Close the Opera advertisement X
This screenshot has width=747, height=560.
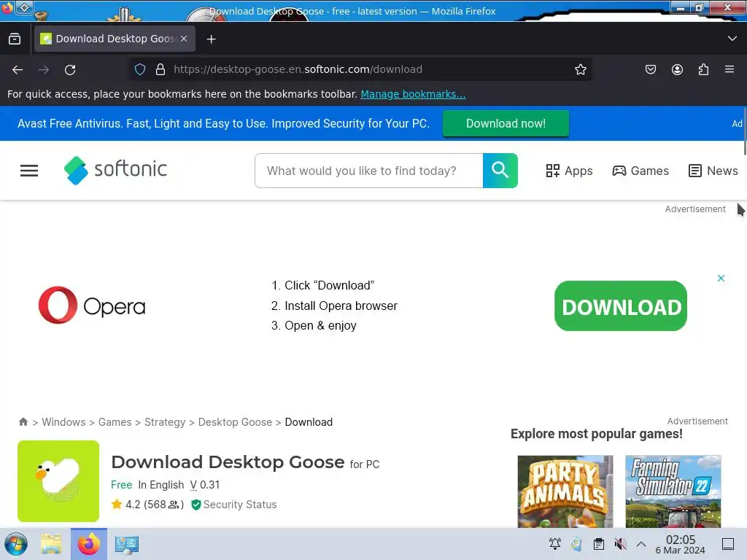pos(721,278)
